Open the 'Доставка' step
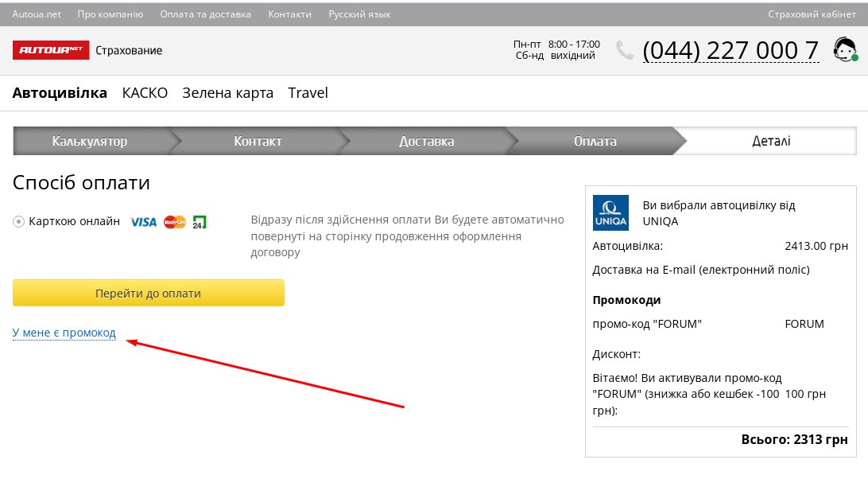 (427, 142)
